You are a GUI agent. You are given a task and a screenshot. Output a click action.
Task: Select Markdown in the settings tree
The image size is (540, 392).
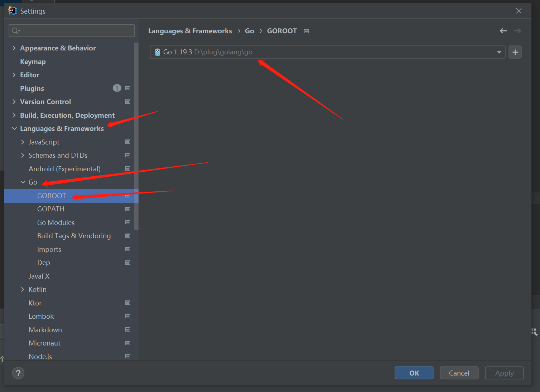coord(45,330)
